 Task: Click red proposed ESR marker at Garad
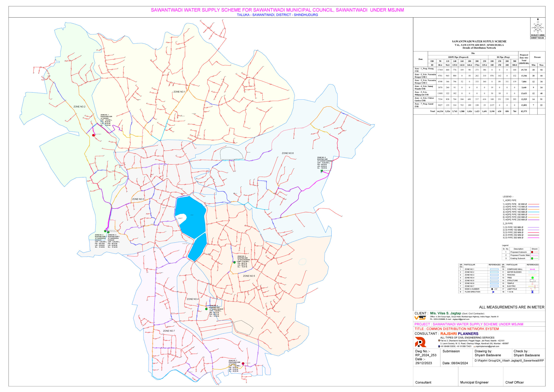(243, 363)
